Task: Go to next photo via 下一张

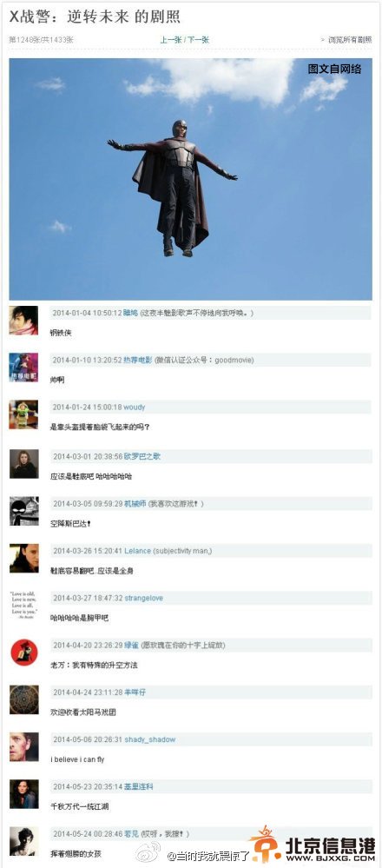Action: point(198,40)
